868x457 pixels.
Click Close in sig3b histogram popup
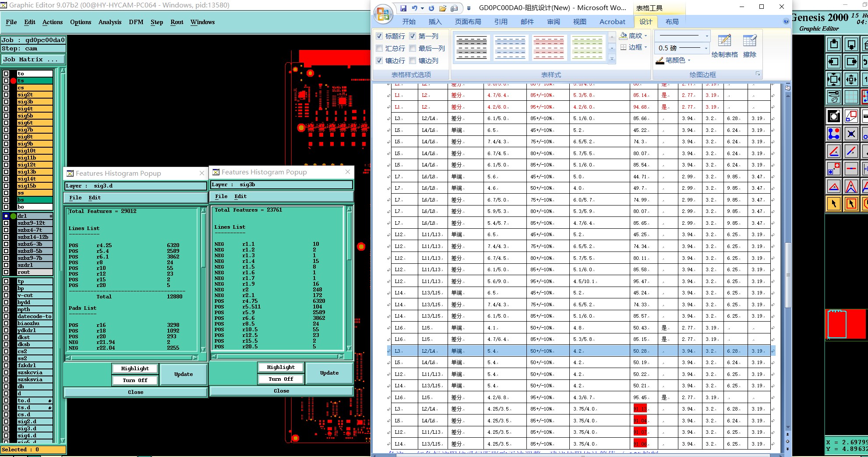tap(282, 391)
